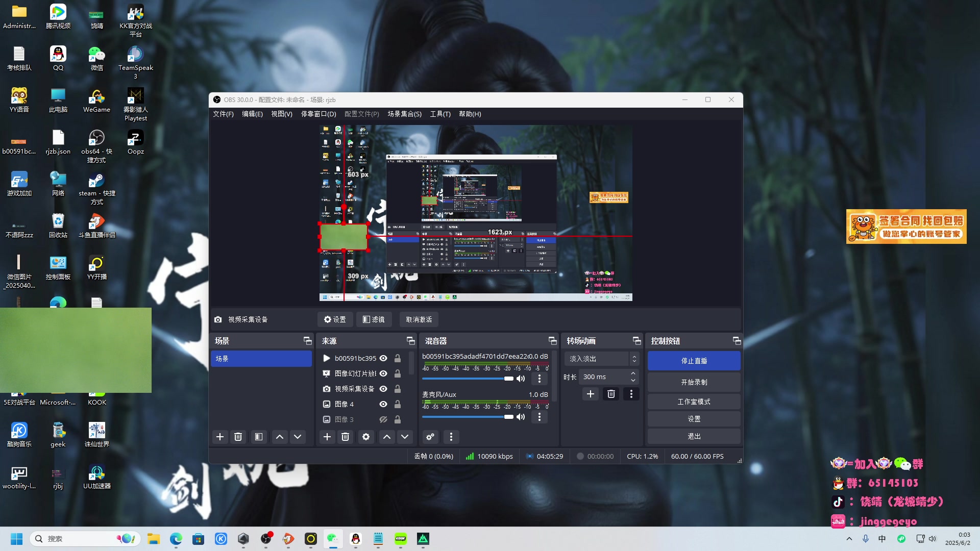
Task: Undock the 混音器 panel
Action: click(552, 341)
